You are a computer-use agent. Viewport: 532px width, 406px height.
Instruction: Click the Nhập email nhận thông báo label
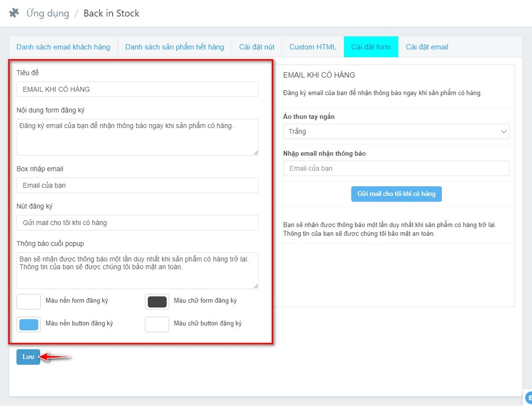pyautogui.click(x=324, y=154)
